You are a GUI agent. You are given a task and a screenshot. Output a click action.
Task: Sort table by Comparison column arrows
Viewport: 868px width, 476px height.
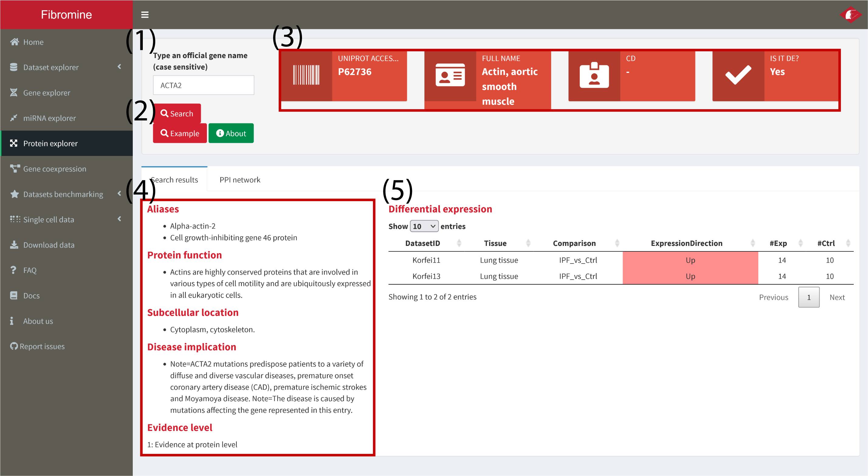tap(617, 243)
